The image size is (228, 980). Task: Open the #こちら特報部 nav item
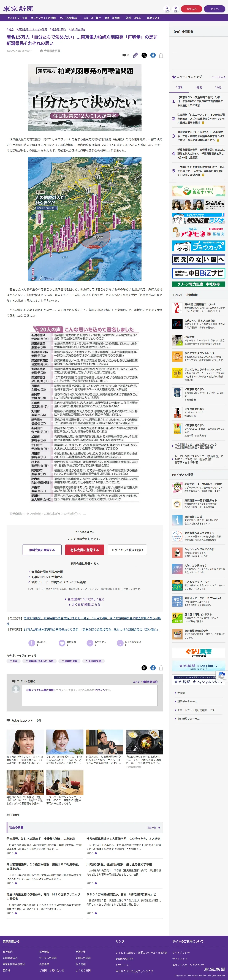pyautogui.click(x=68, y=18)
